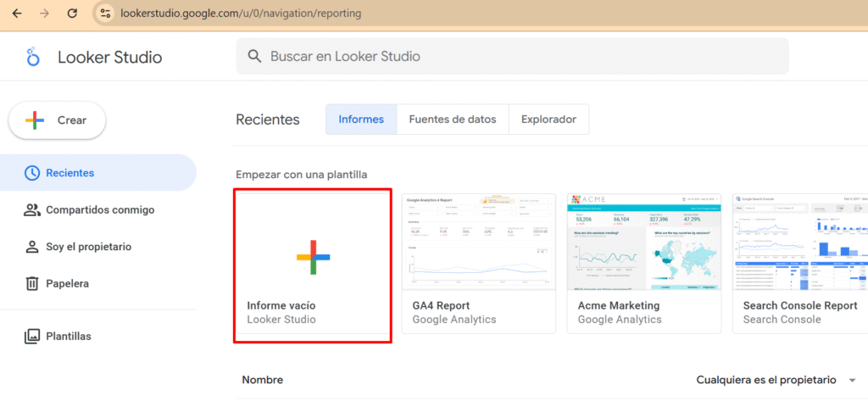Click the Looker Studio logo icon

click(x=33, y=57)
